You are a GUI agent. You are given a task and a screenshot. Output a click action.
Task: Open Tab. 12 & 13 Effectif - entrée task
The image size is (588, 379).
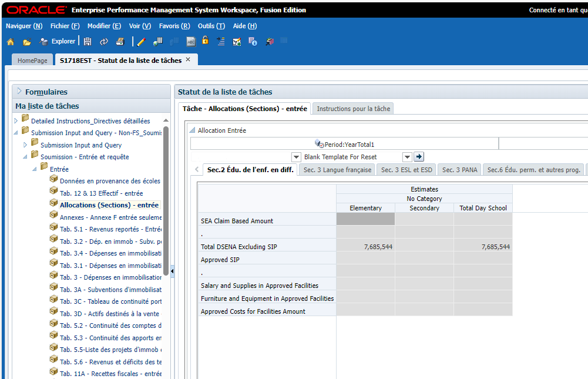[101, 193]
